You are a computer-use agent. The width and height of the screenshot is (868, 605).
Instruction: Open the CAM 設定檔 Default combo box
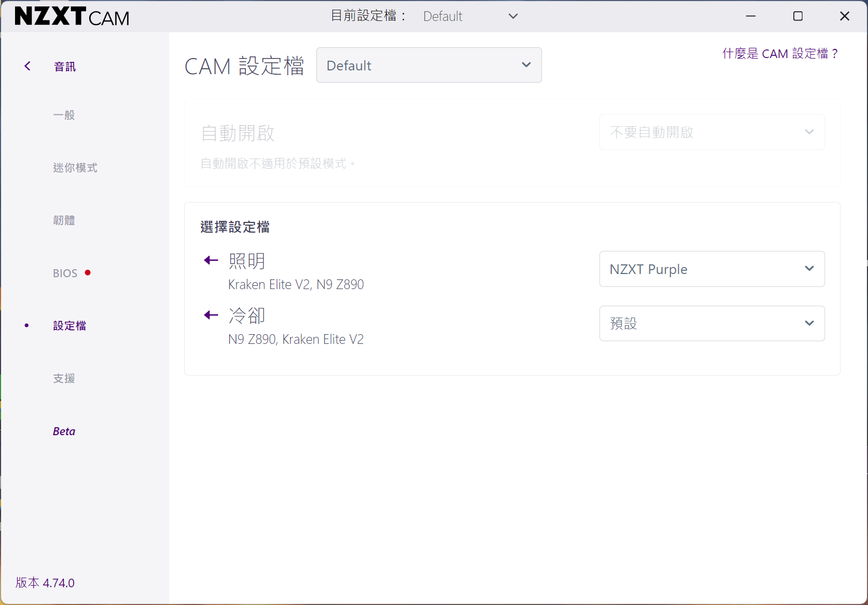[429, 65]
